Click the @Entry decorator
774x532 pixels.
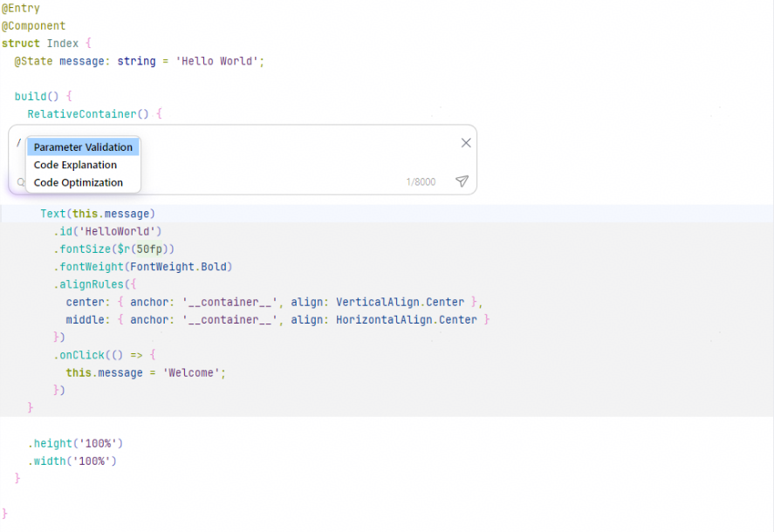(x=21, y=8)
